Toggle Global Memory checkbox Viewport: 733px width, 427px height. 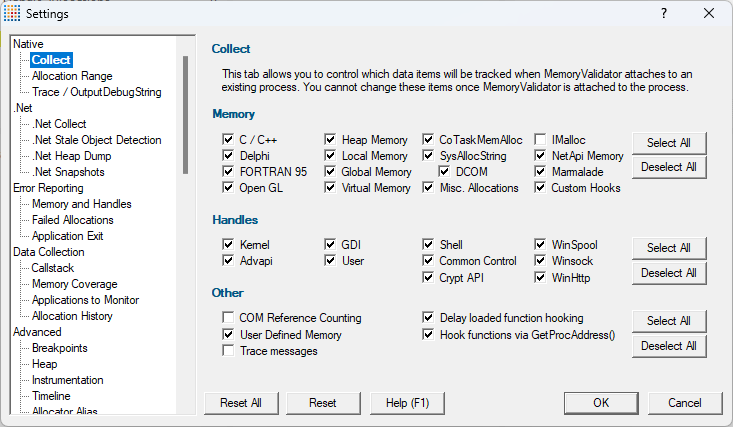point(330,172)
